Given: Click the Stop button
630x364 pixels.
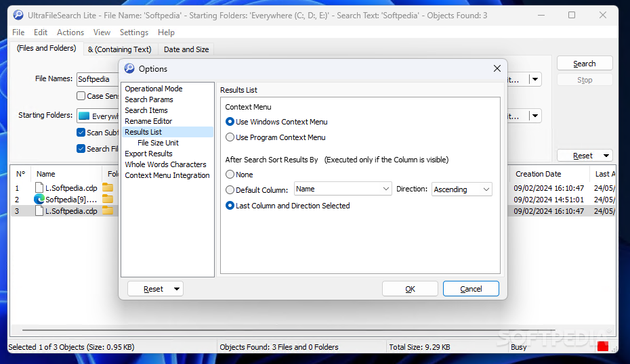Looking at the screenshot, I should pos(585,80).
